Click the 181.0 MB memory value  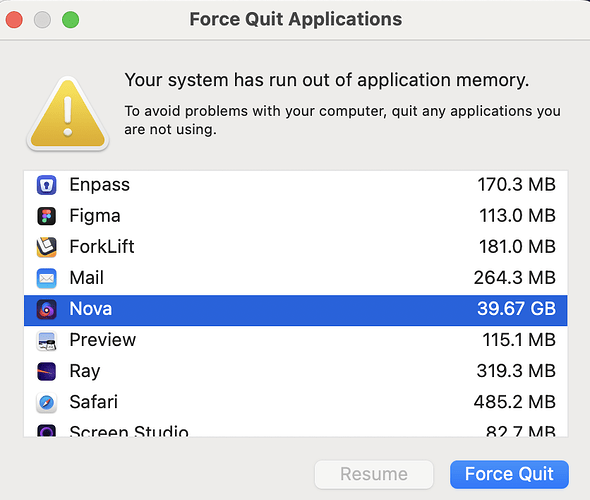(x=517, y=247)
